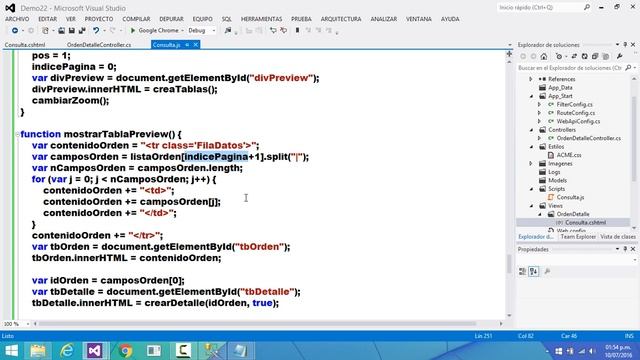The height and width of the screenshot is (360, 640).
Task: Switch to OrdenDetalleController.cs editor tab
Action: [99, 45]
